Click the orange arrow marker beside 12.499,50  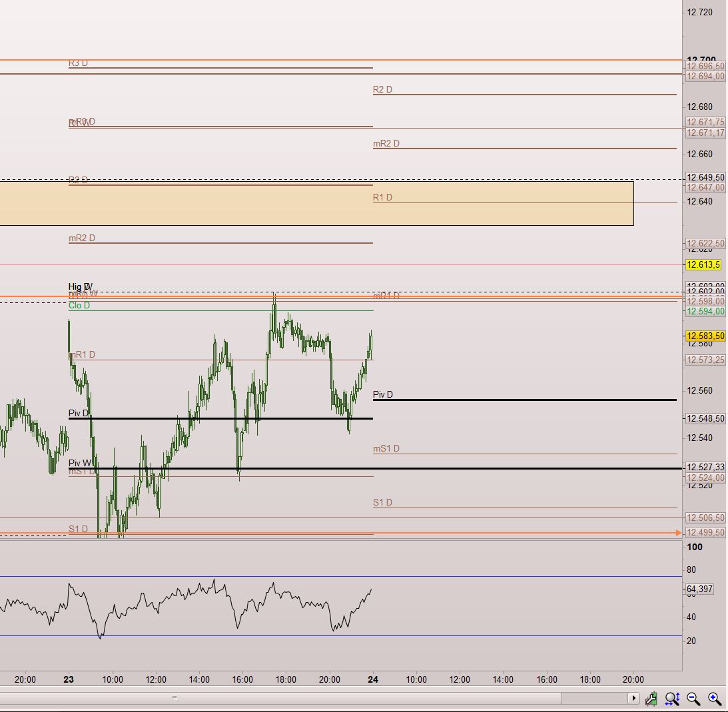tap(678, 533)
